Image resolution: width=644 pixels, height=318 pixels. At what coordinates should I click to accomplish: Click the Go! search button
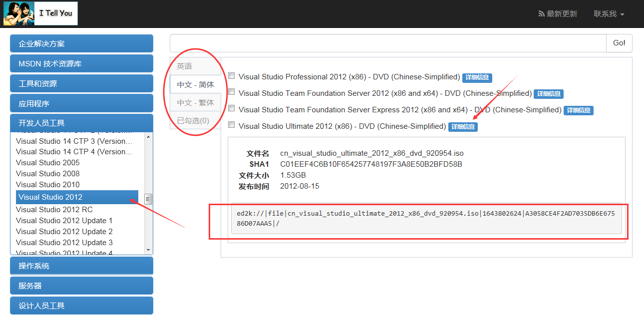point(619,43)
